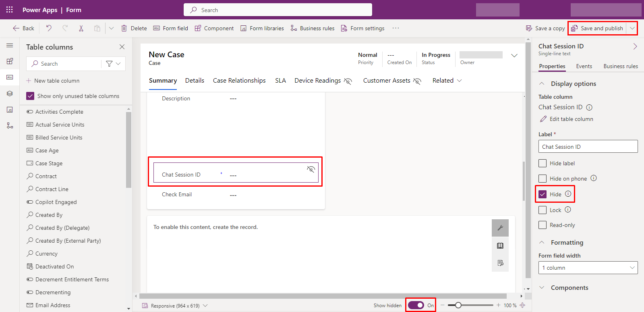The image size is (644, 312).
Task: Click the Redo arrow icon
Action: pos(65,28)
